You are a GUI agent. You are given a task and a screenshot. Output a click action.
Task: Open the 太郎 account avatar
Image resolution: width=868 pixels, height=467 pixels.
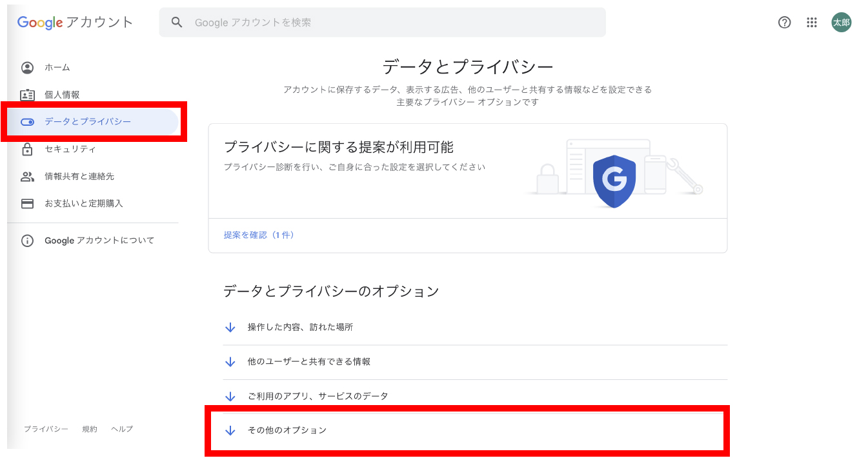tap(841, 23)
